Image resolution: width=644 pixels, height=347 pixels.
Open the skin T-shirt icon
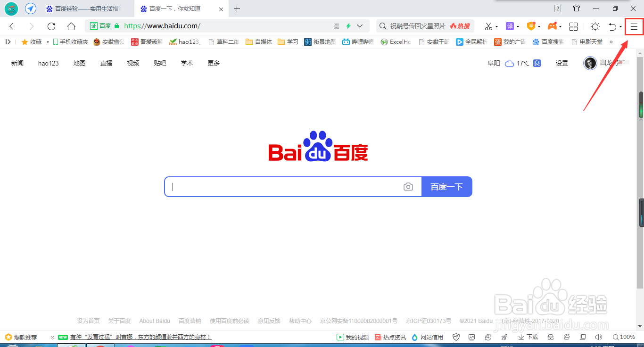tap(577, 8)
